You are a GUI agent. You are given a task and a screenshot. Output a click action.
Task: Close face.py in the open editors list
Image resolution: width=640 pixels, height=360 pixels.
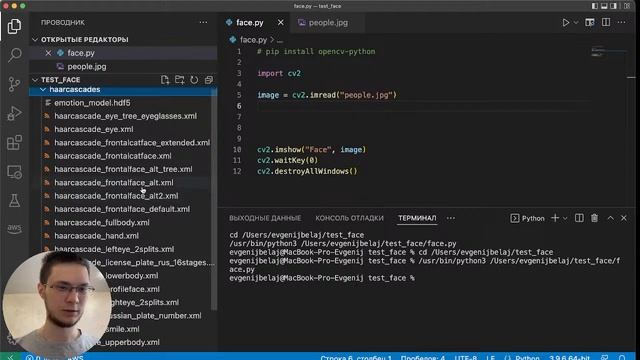[48, 53]
